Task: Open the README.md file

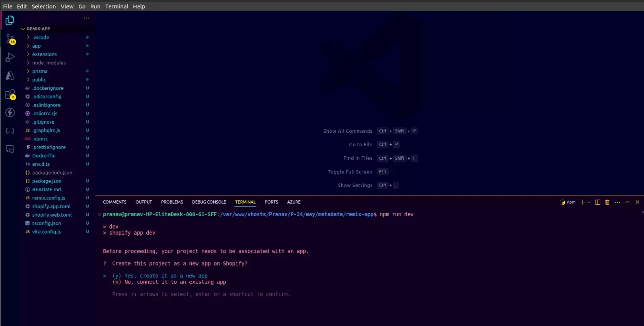Action: click(47, 190)
